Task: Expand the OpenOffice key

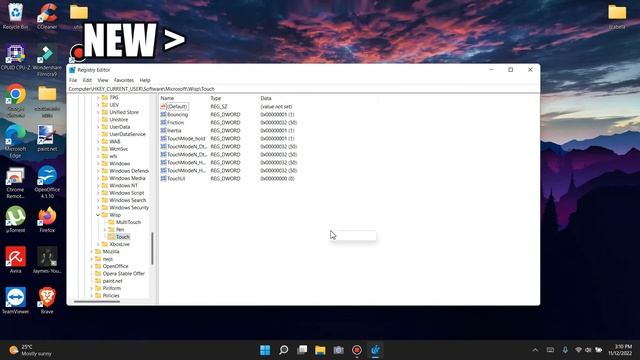Action: pos(91,266)
